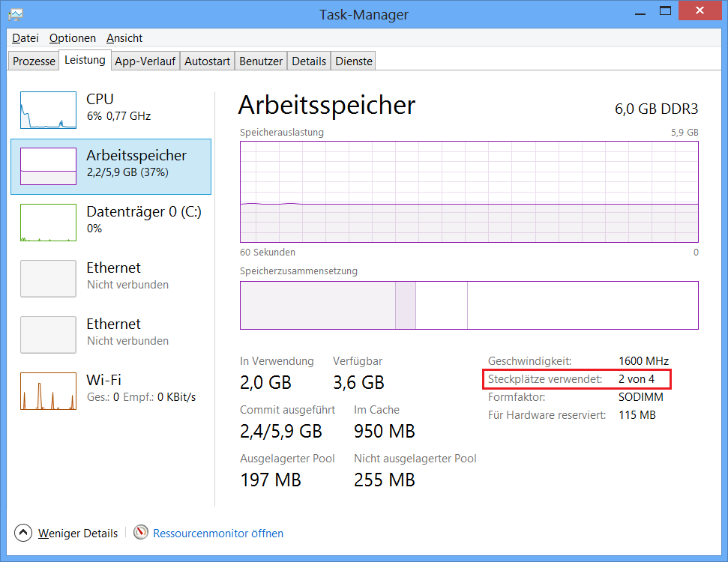Select the Arbeitsspeicher graph thumbnail
The width and height of the screenshot is (728, 562).
tap(48, 166)
